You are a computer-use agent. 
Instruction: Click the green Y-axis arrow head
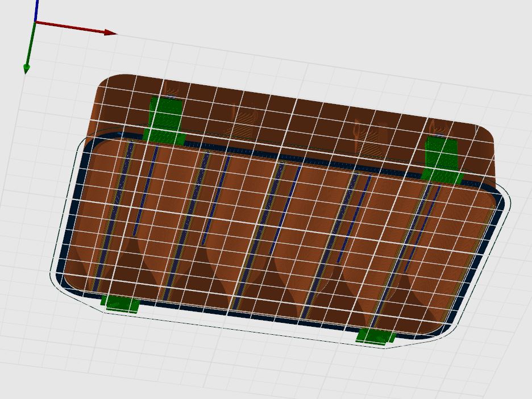pos(27,69)
